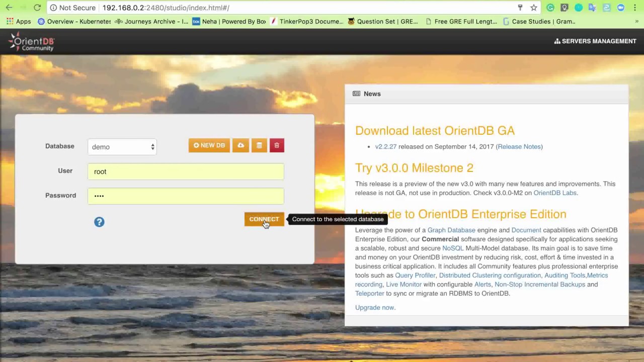
Task: Expand the bookmarks overflow chevron
Action: coord(636,22)
